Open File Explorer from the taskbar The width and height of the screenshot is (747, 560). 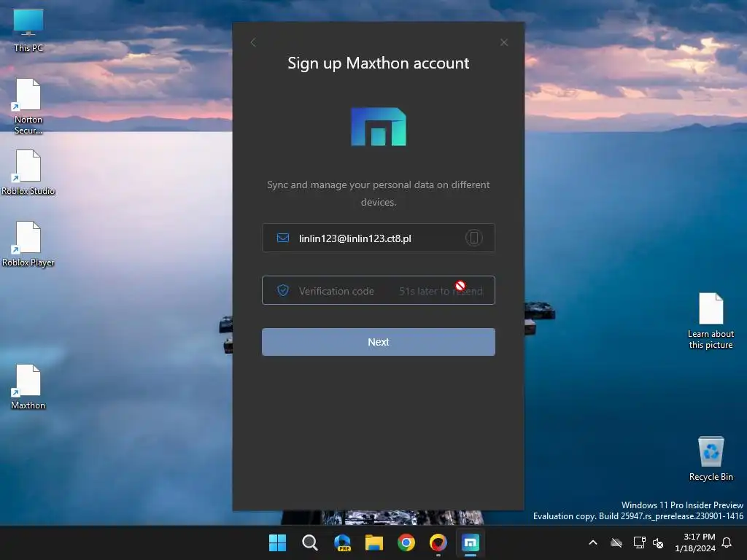coord(374,542)
